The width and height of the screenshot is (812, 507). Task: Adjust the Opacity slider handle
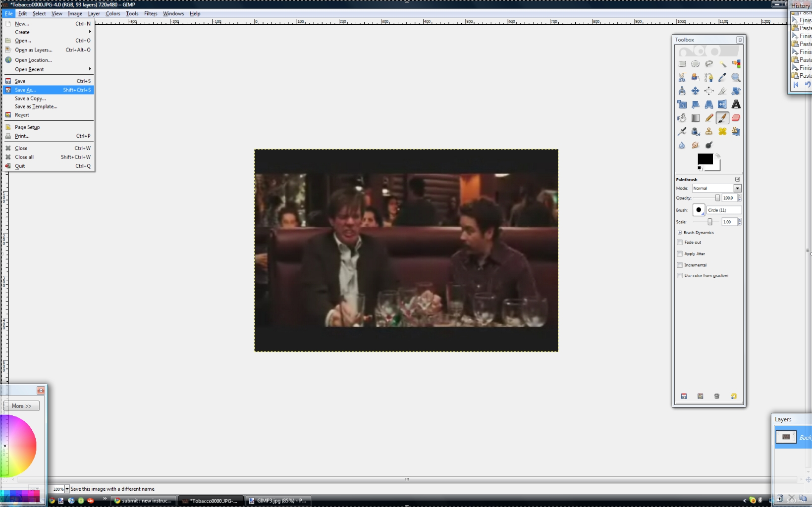pos(717,198)
